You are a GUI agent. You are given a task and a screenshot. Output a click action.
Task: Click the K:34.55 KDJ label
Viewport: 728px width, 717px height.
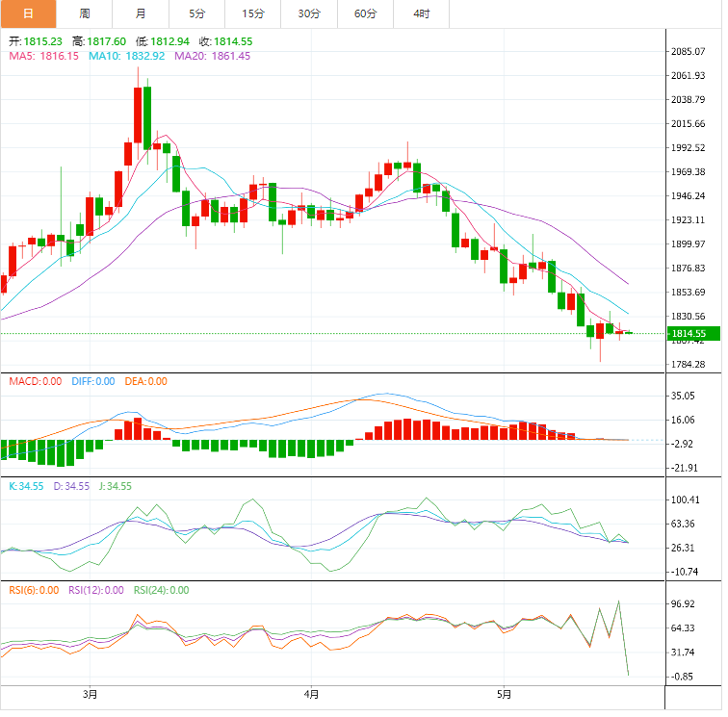tap(26, 486)
